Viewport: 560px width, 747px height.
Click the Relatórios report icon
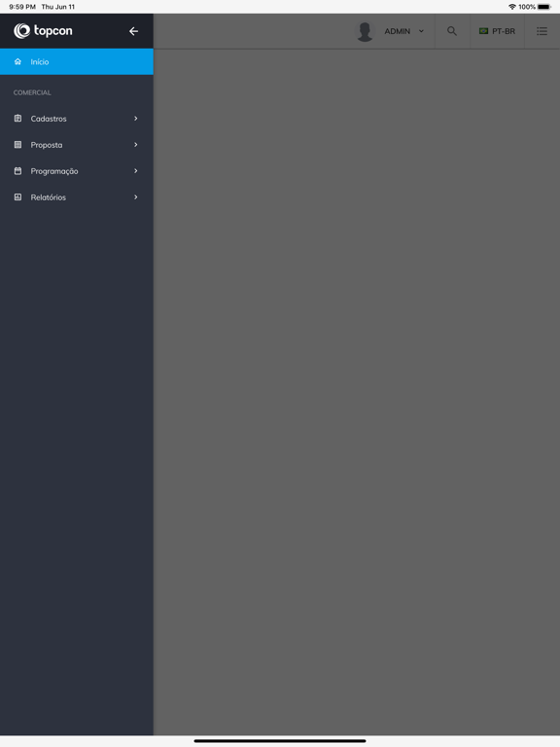[x=17, y=196]
